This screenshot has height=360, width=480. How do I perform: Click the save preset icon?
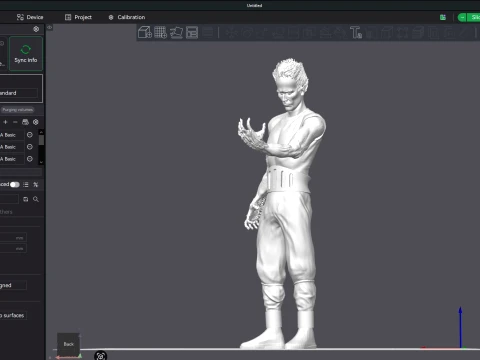26,199
